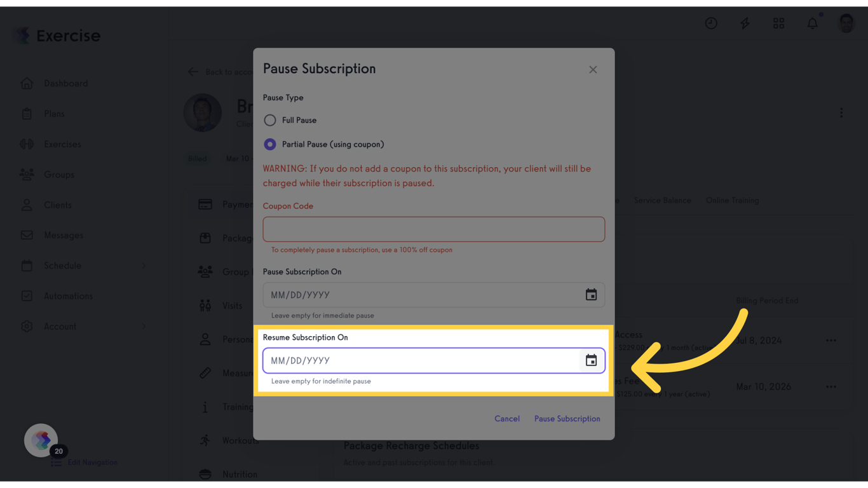Click the Resume Subscription On date field
Viewport: 868px width, 488px height.
[x=419, y=360]
